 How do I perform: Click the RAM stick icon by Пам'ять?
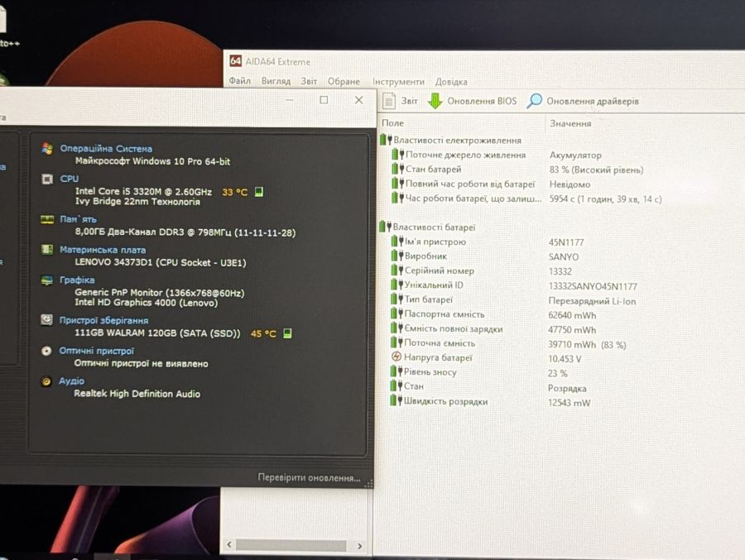click(47, 219)
